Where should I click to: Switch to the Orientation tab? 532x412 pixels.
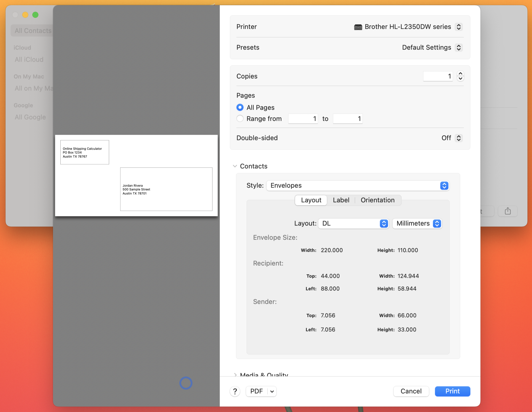click(378, 200)
